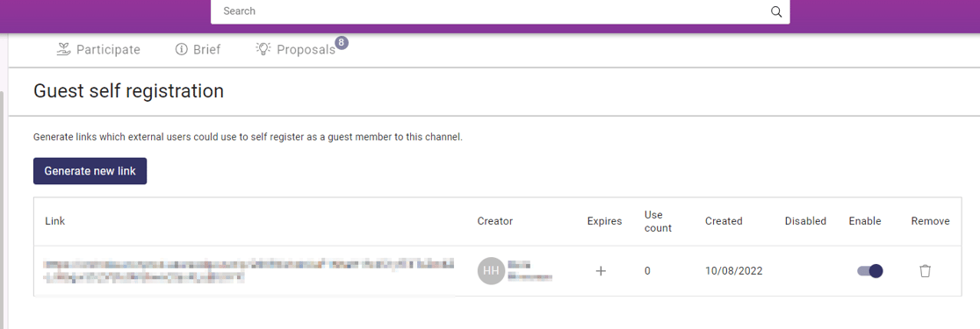
Task: Toggle the Enable switch for the link
Action: pos(869,271)
